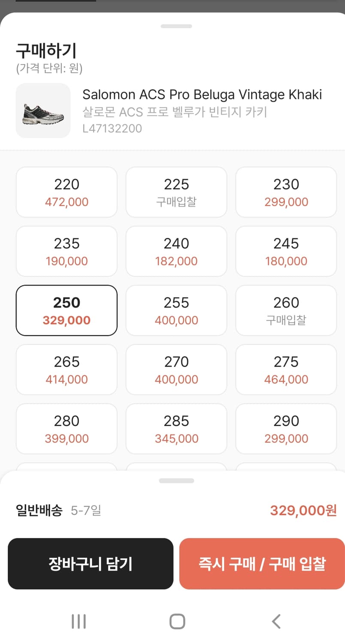The height and width of the screenshot is (644, 345).
Task: Tap the Android back arrow icon
Action: [276, 621]
